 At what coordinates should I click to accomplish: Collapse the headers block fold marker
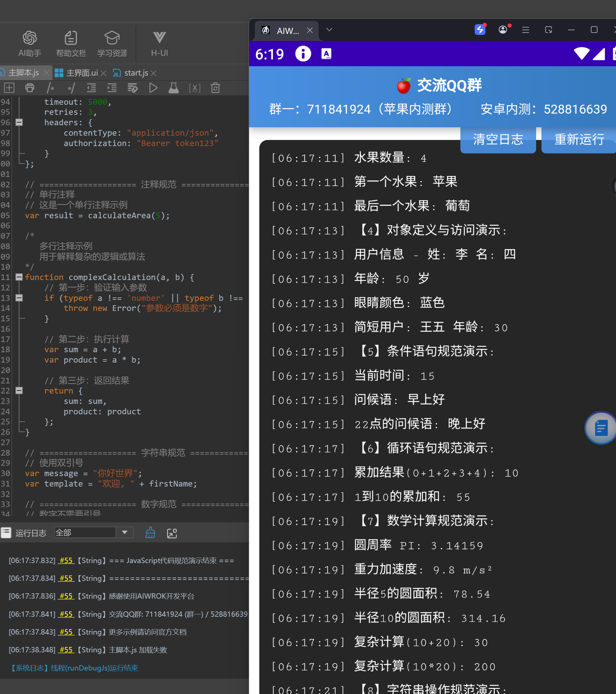[x=19, y=122]
